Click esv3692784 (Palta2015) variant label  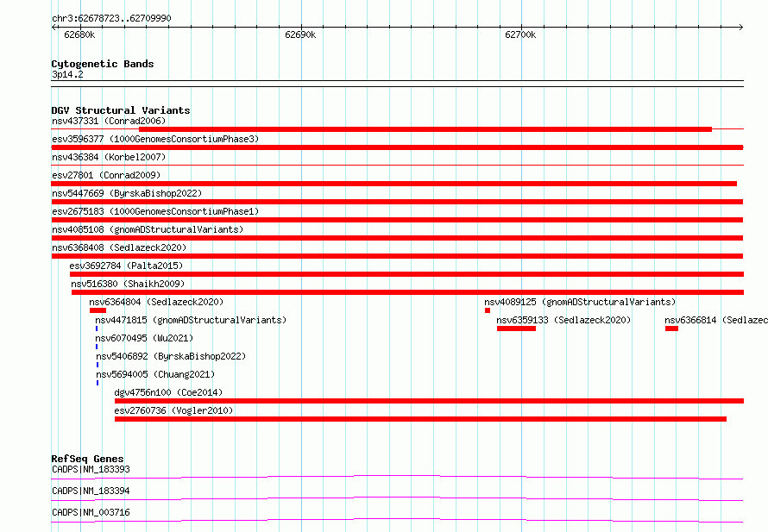[x=126, y=266]
